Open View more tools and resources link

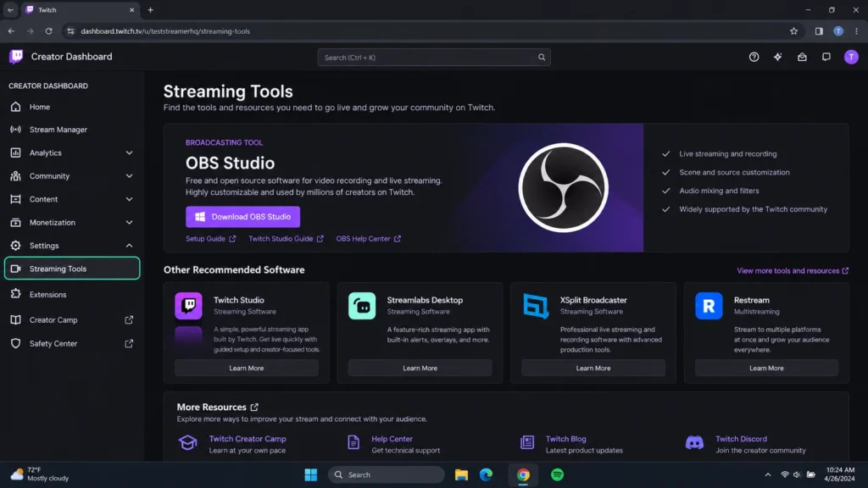[x=793, y=270]
